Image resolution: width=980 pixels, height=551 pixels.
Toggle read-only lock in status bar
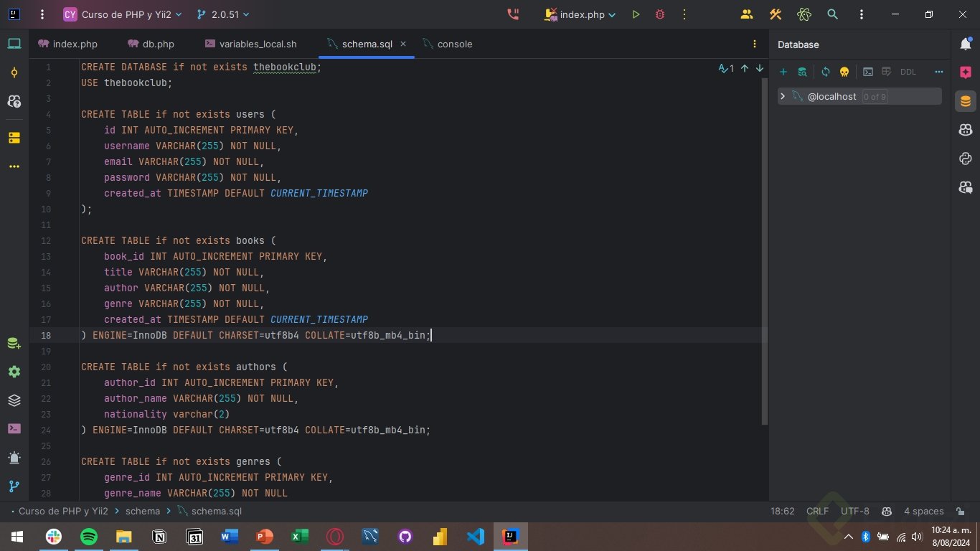(x=961, y=512)
